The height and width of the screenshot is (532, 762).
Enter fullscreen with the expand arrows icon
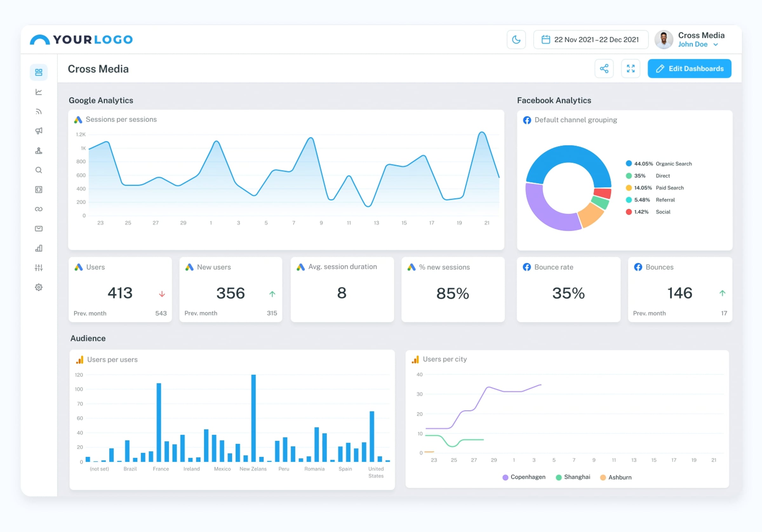[631, 69]
